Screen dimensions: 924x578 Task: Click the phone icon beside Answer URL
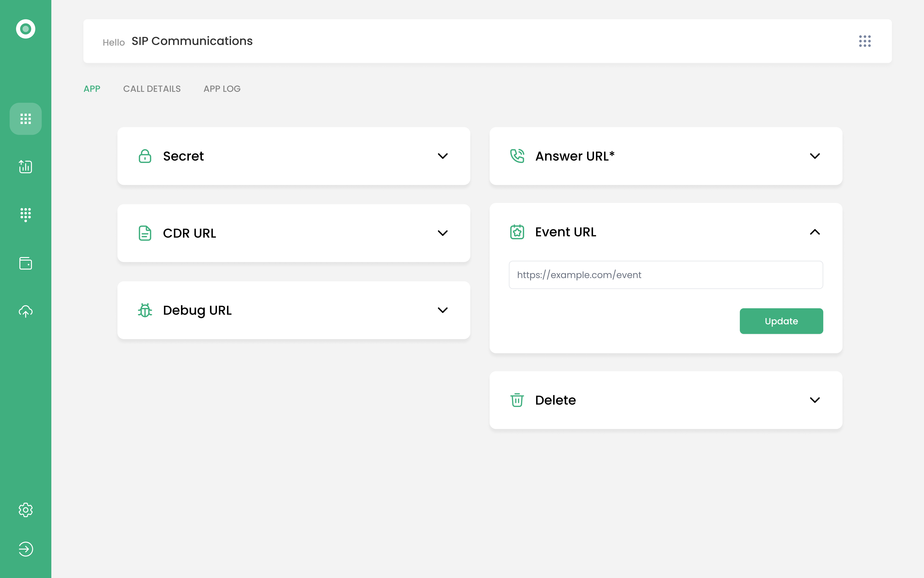[517, 156]
